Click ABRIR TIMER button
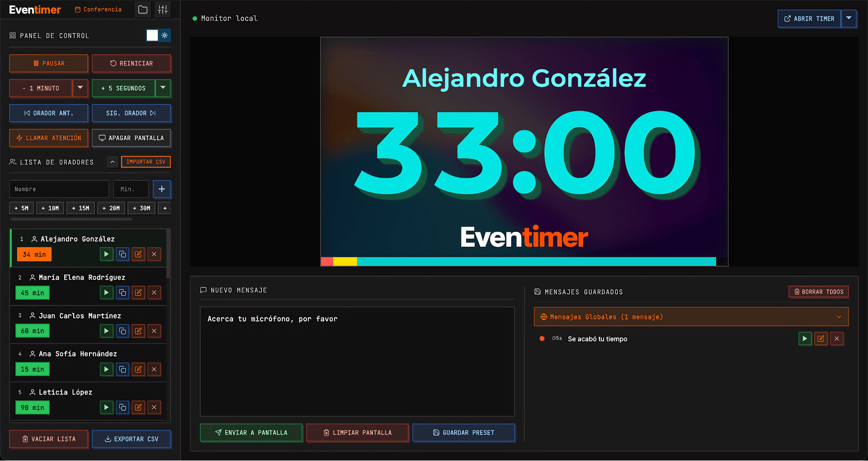 coord(809,19)
